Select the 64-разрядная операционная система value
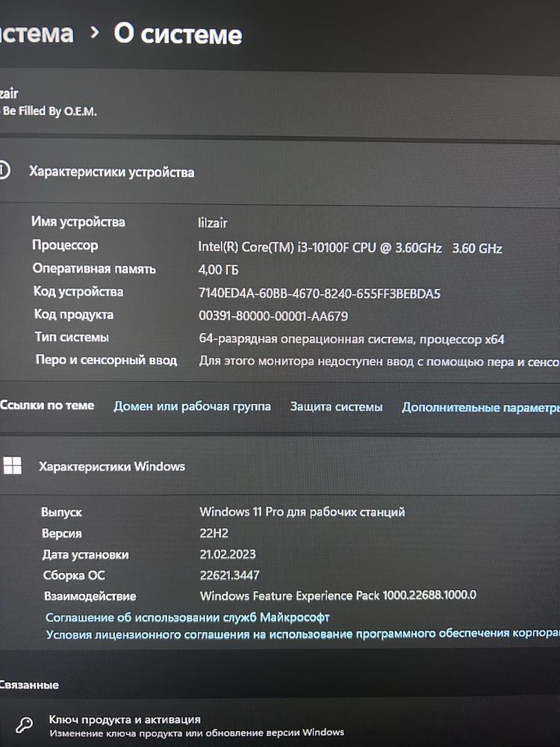Viewport: 560px width, 747px height. 352,339
